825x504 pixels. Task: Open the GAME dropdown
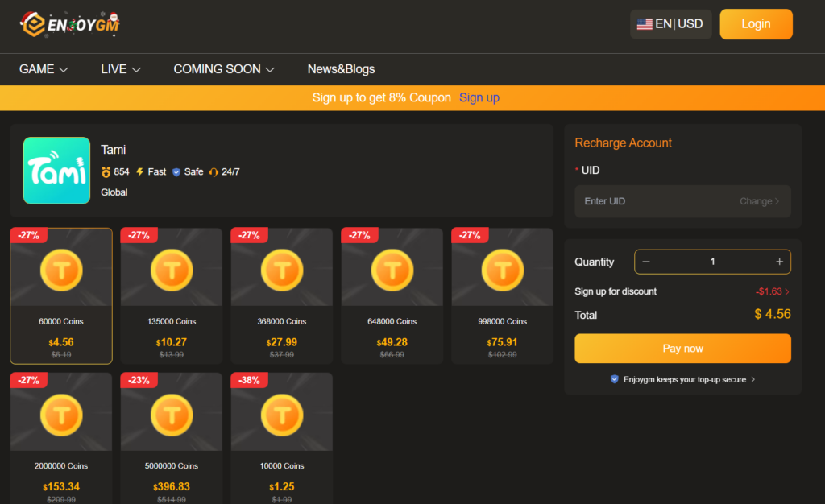pyautogui.click(x=44, y=69)
